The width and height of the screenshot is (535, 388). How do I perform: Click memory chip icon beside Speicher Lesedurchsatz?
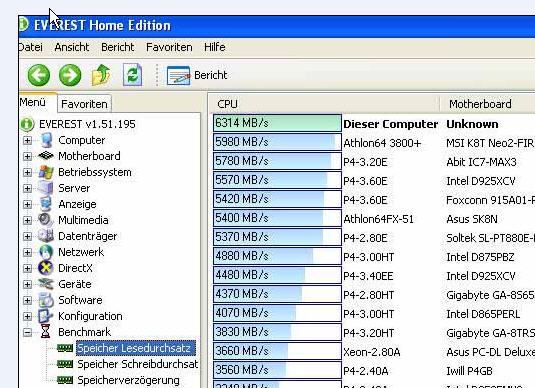tap(65, 348)
